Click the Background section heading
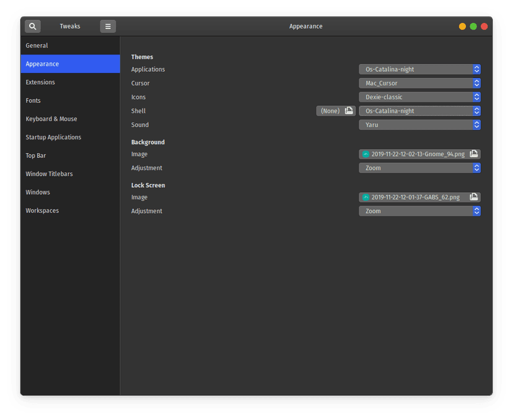Screen dimensions: 513x420 tap(148, 142)
